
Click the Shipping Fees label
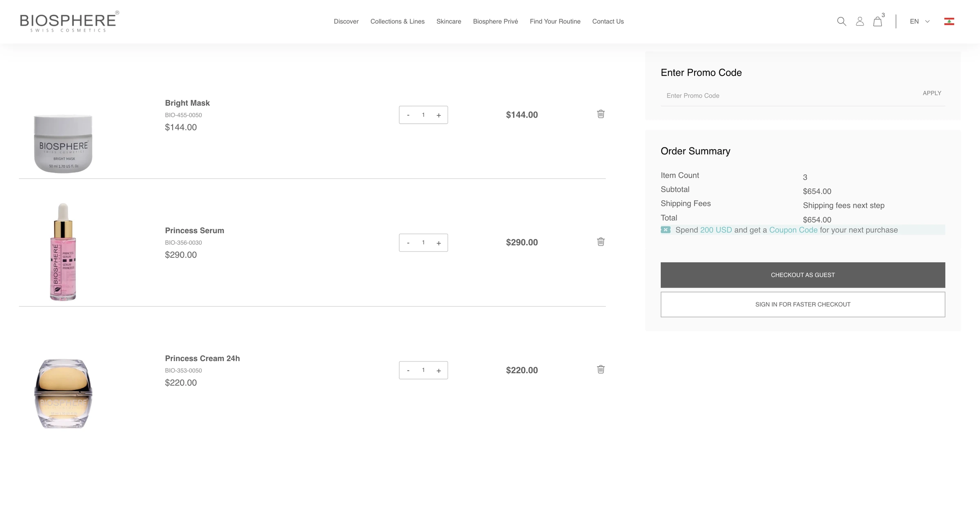[x=686, y=203]
